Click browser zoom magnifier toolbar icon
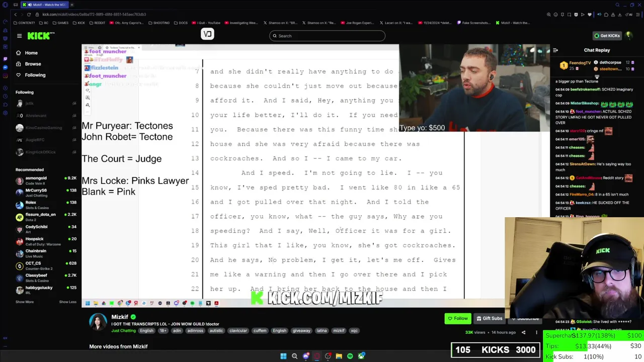 [548, 15]
